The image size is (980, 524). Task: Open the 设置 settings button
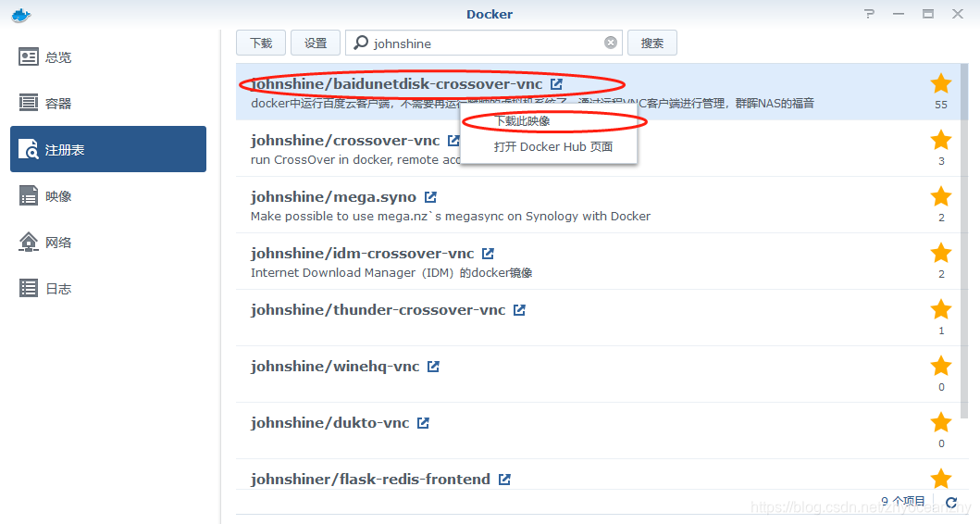(x=316, y=44)
